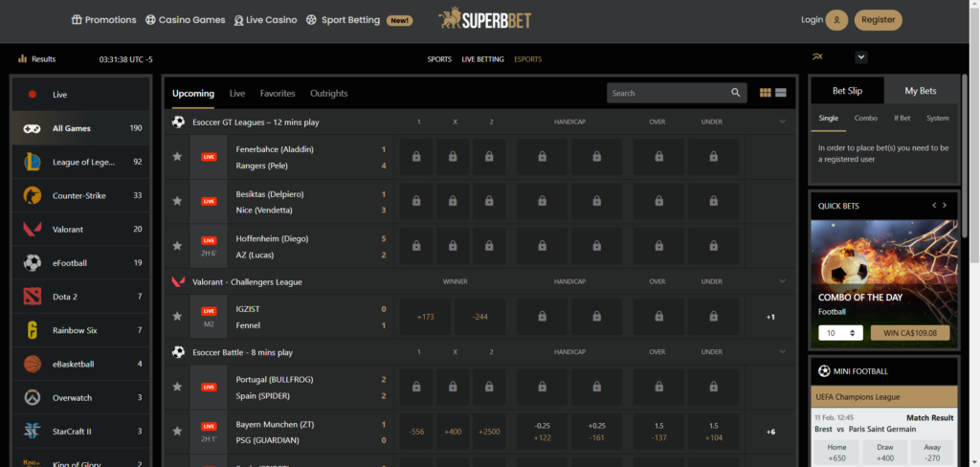Collapse Esoccer GT Leagues section
The height and width of the screenshot is (467, 980).
782,122
